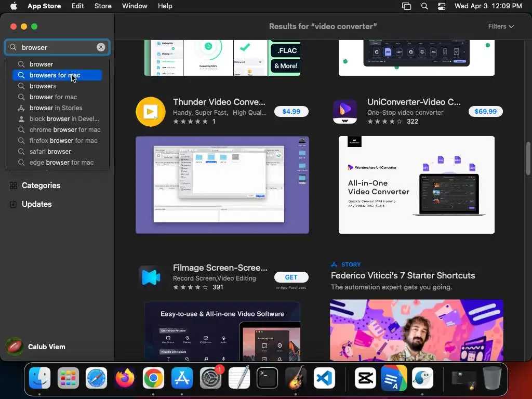Open the Trash in the dock

[x=493, y=378]
